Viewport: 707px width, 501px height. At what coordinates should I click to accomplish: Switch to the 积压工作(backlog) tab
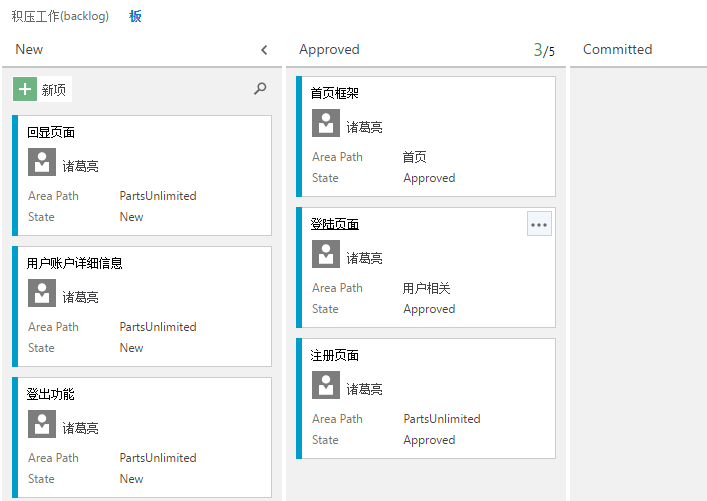pyautogui.click(x=60, y=16)
